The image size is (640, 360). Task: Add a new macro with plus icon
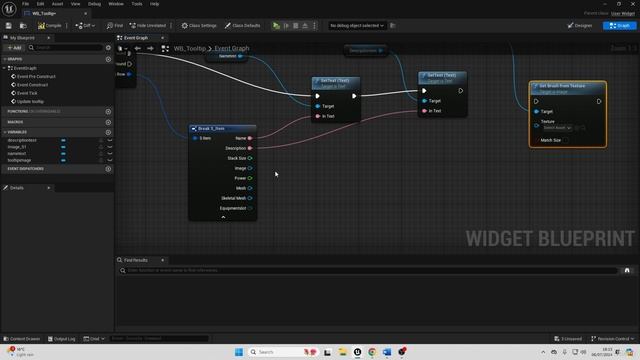[x=108, y=122]
